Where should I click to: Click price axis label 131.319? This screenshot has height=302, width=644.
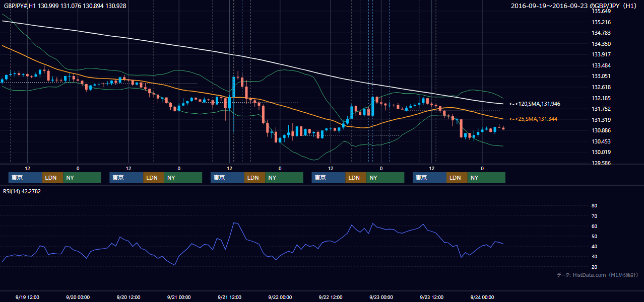pyautogui.click(x=601, y=120)
